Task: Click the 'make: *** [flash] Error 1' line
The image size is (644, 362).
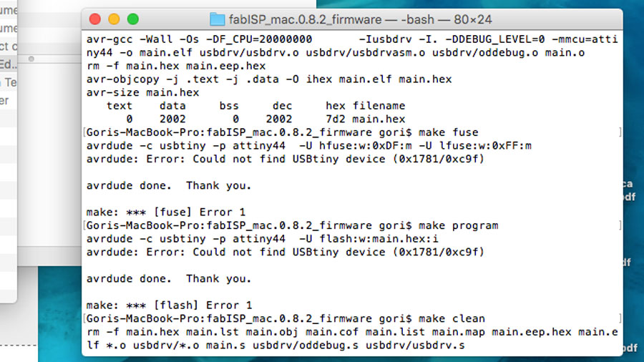Action: pyautogui.click(x=169, y=305)
